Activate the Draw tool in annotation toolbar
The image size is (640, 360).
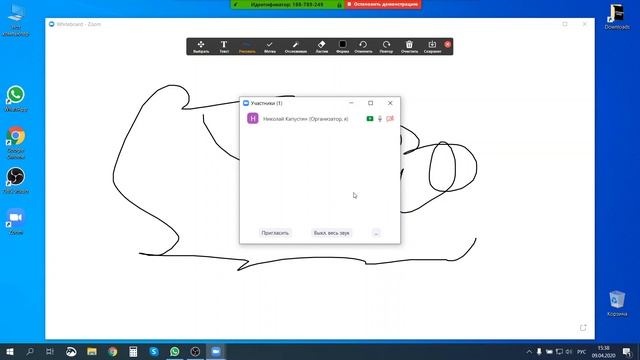247,47
